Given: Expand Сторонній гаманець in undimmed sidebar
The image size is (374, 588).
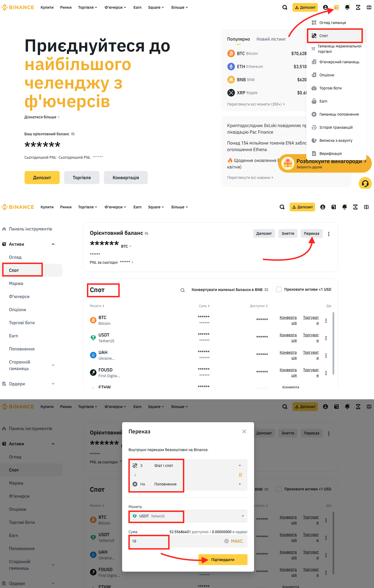Looking at the screenshot, I should pos(53,365).
